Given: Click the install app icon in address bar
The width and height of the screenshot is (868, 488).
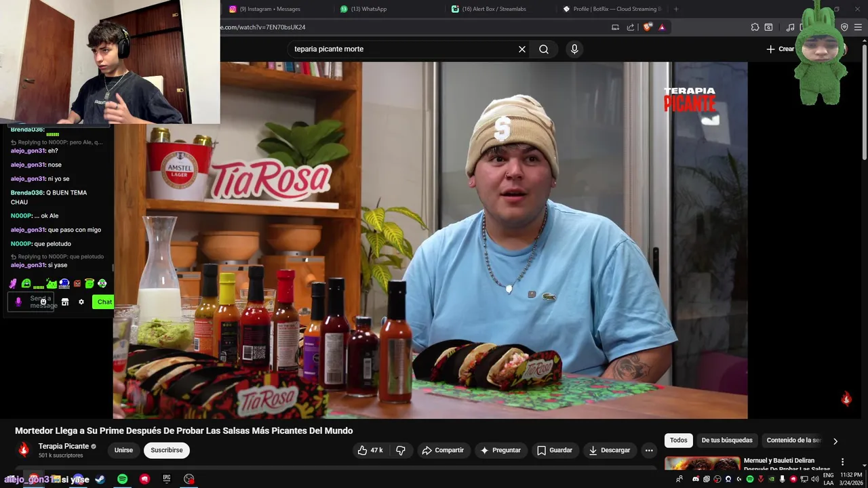Looking at the screenshot, I should (x=615, y=27).
